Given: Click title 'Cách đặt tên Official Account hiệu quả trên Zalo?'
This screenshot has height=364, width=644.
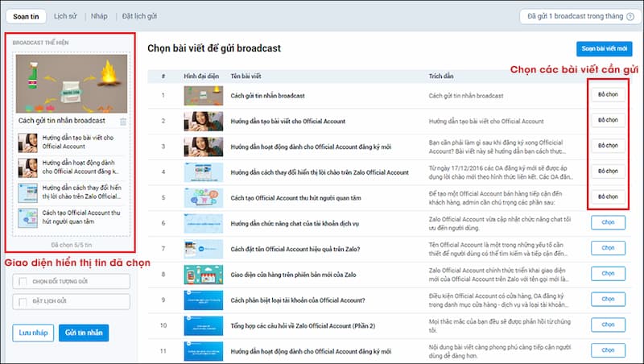Looking at the screenshot, I should click(x=295, y=249).
